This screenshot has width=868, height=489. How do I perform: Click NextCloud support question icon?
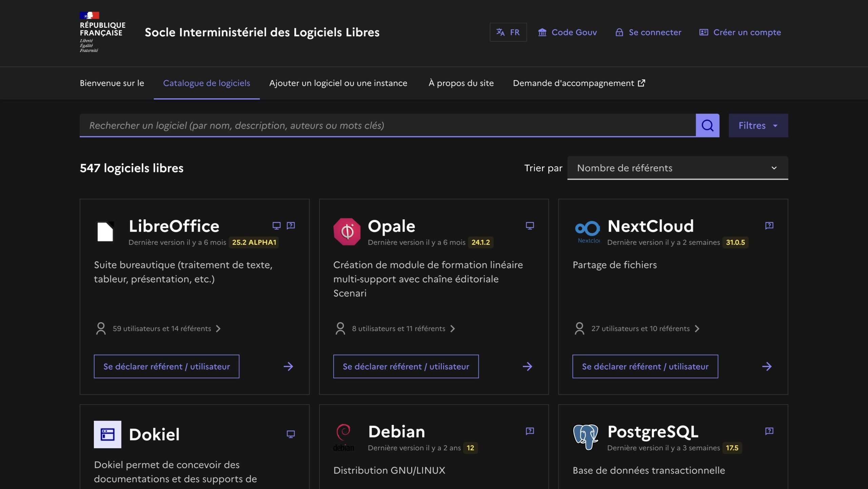(769, 226)
